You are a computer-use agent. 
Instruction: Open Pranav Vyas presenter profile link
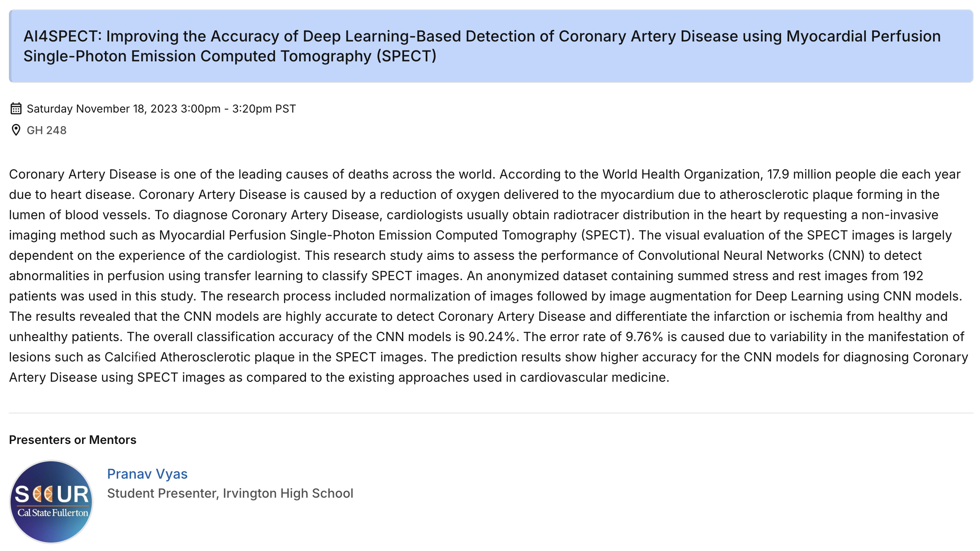click(x=147, y=474)
